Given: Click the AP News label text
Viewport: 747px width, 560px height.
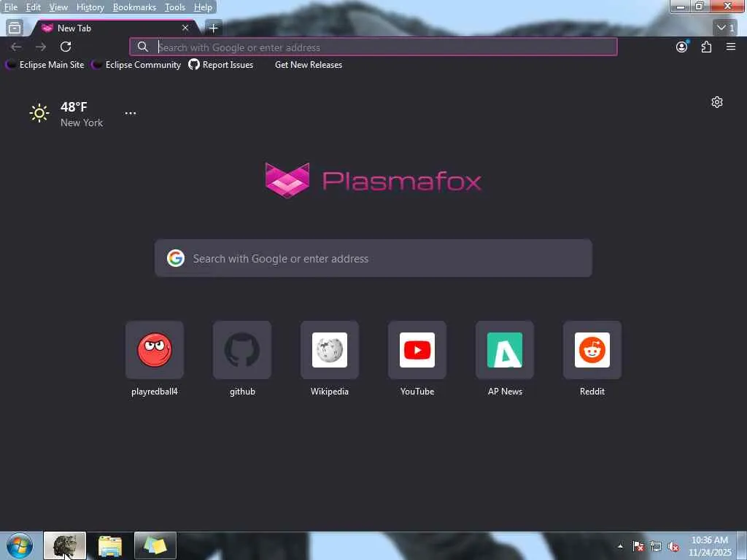Looking at the screenshot, I should 505,392.
